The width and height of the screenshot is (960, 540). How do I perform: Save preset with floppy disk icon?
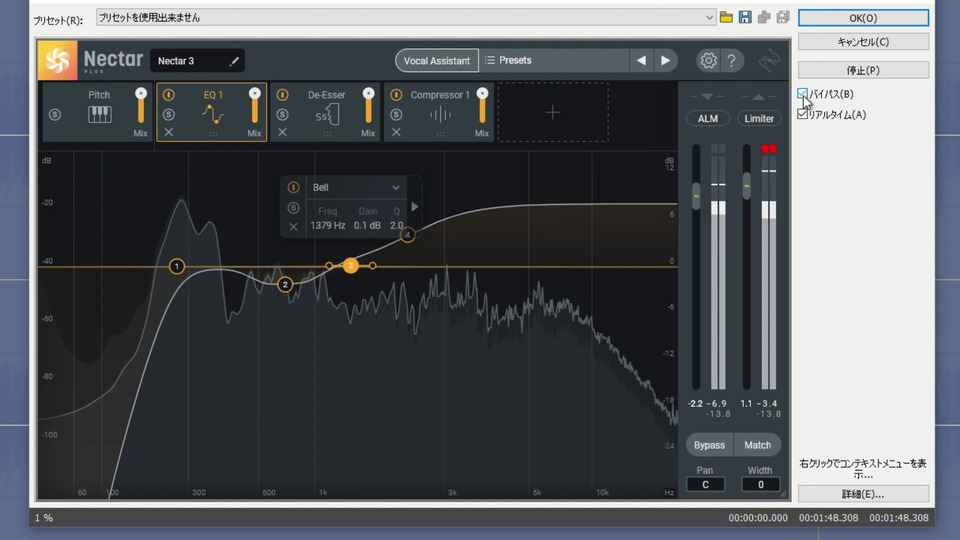pyautogui.click(x=745, y=17)
